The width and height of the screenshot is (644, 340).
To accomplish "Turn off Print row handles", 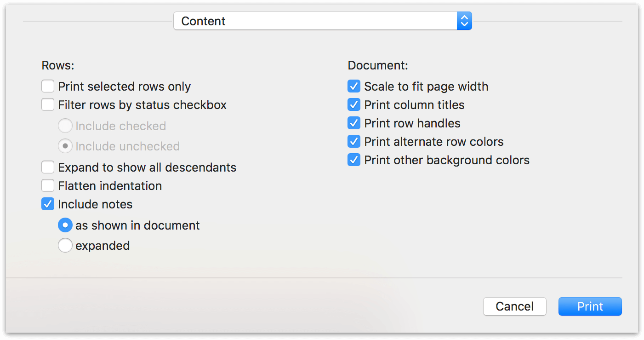I will coord(354,123).
